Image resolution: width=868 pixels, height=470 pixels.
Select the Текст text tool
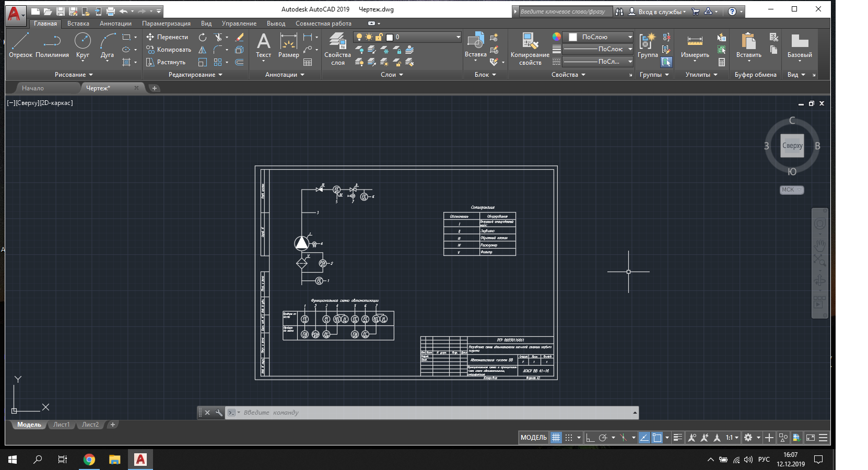[x=264, y=45]
